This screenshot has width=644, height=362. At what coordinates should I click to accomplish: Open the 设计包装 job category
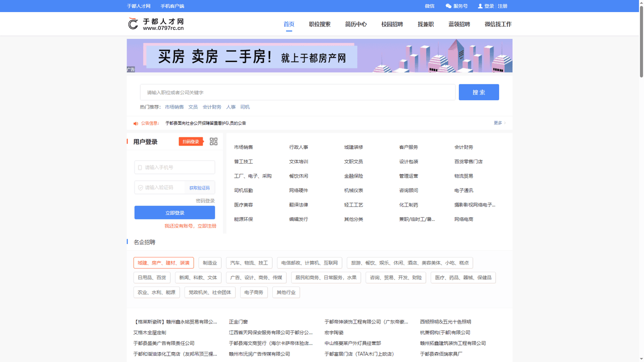[409, 162]
